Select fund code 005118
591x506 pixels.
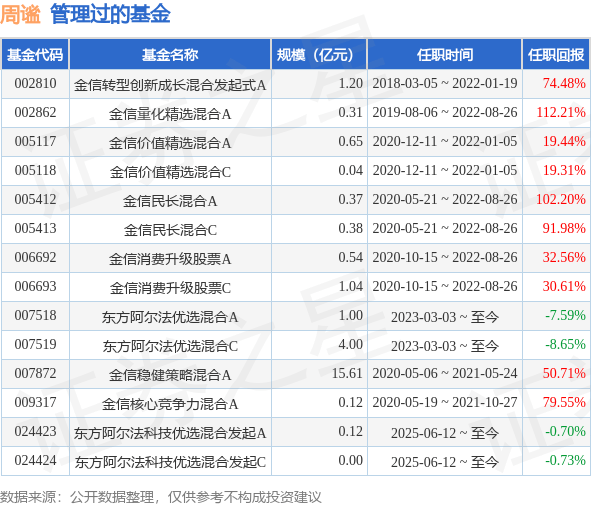(x=35, y=170)
